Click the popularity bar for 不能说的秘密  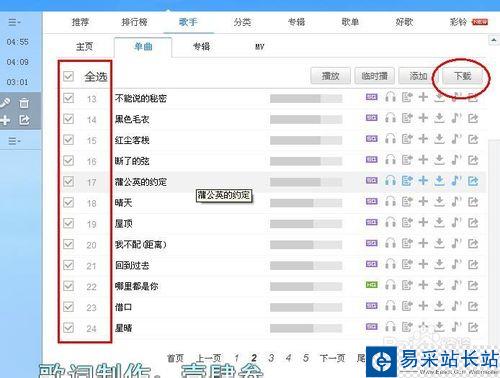(306, 98)
